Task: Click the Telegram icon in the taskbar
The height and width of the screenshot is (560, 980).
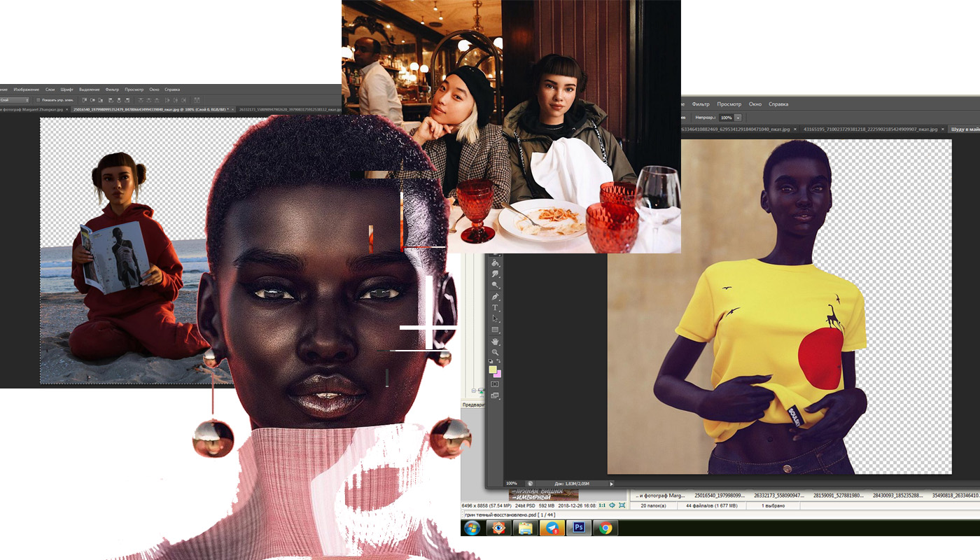Action: click(552, 528)
